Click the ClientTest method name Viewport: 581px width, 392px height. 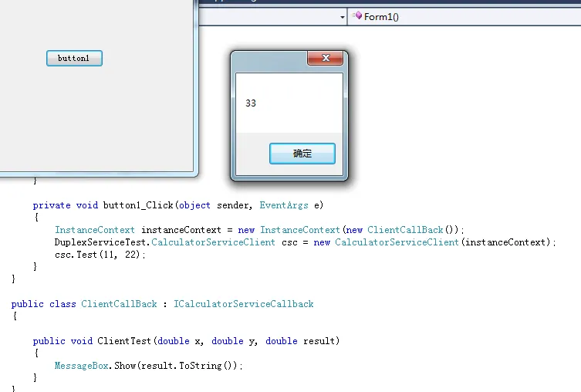(124, 340)
